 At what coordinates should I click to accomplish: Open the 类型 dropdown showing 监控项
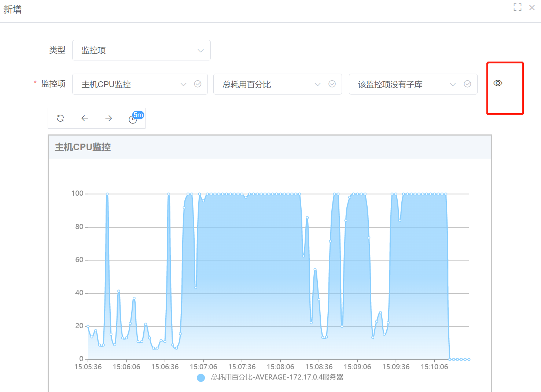pyautogui.click(x=141, y=50)
